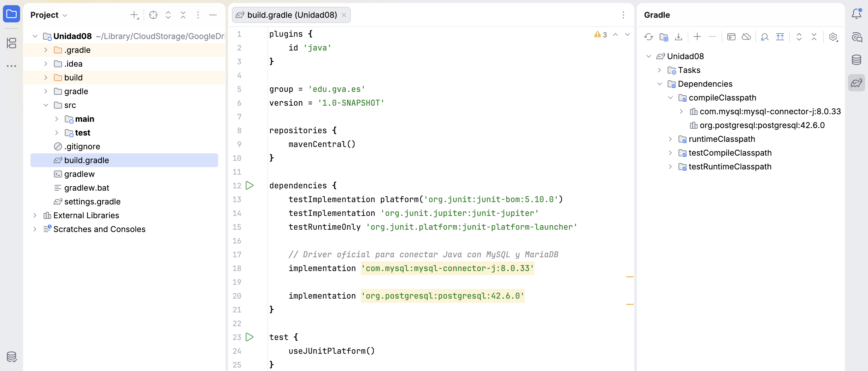Image resolution: width=868 pixels, height=371 pixels.
Task: Open Project panel options menu
Action: click(198, 15)
